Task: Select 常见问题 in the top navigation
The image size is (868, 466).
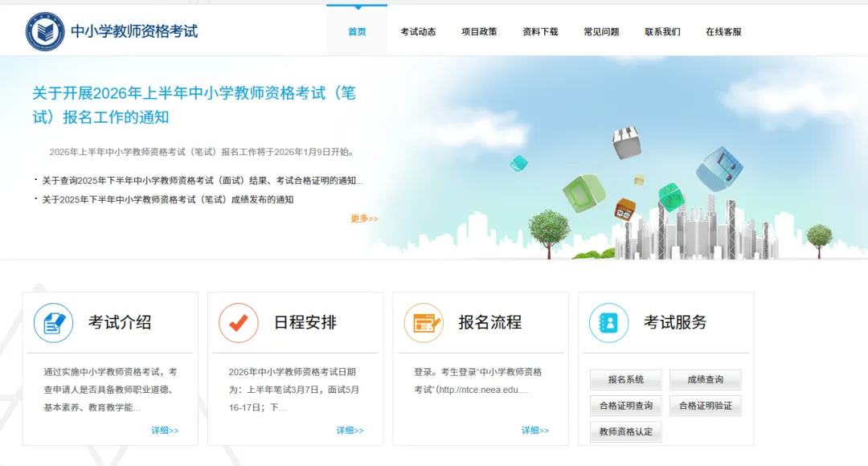Action: pyautogui.click(x=601, y=31)
